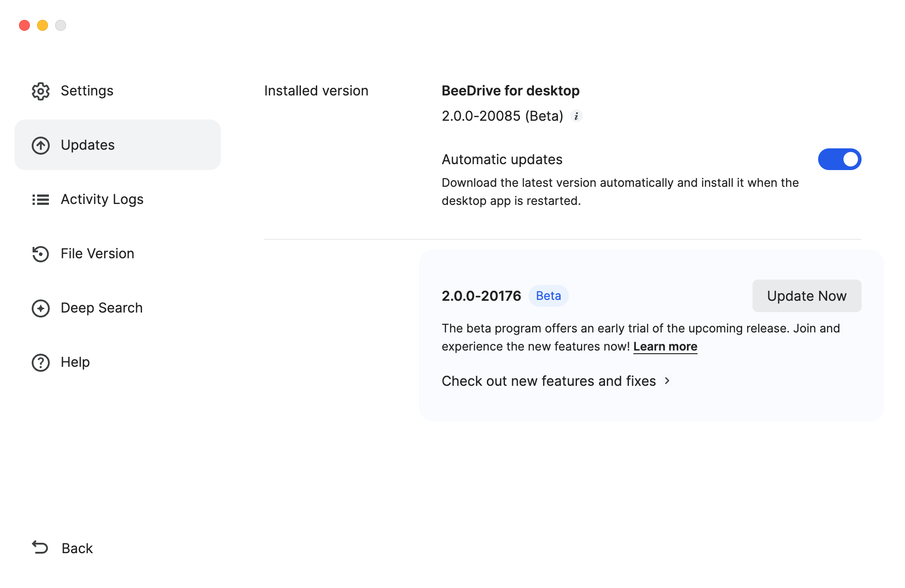
Task: Click the Update Now button
Action: pos(806,296)
